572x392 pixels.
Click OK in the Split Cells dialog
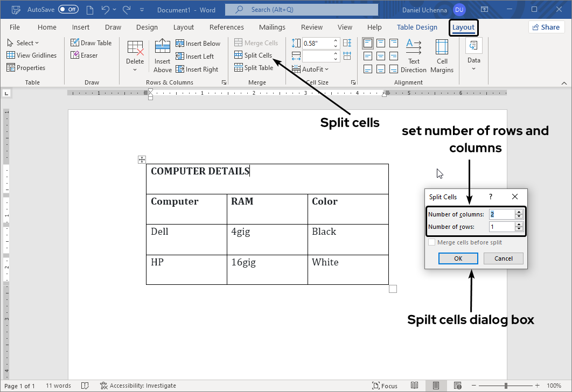[x=458, y=258]
